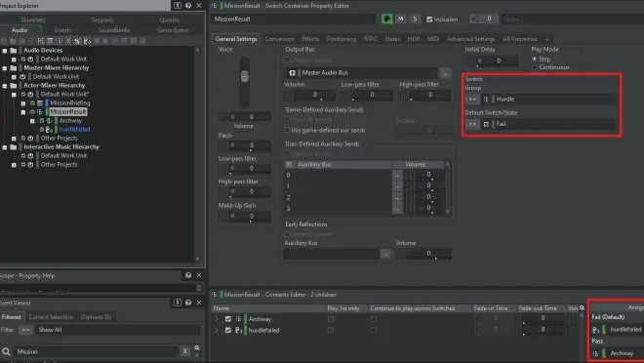This screenshot has height=363, width=644.
Task: Toggle Archway inclusion checkbox in Contents Editor
Action: (228, 319)
